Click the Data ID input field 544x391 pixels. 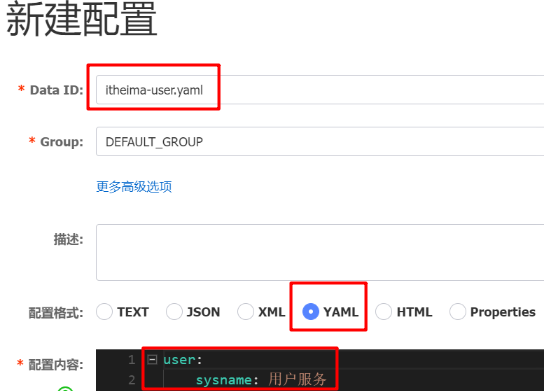pyautogui.click(x=320, y=90)
